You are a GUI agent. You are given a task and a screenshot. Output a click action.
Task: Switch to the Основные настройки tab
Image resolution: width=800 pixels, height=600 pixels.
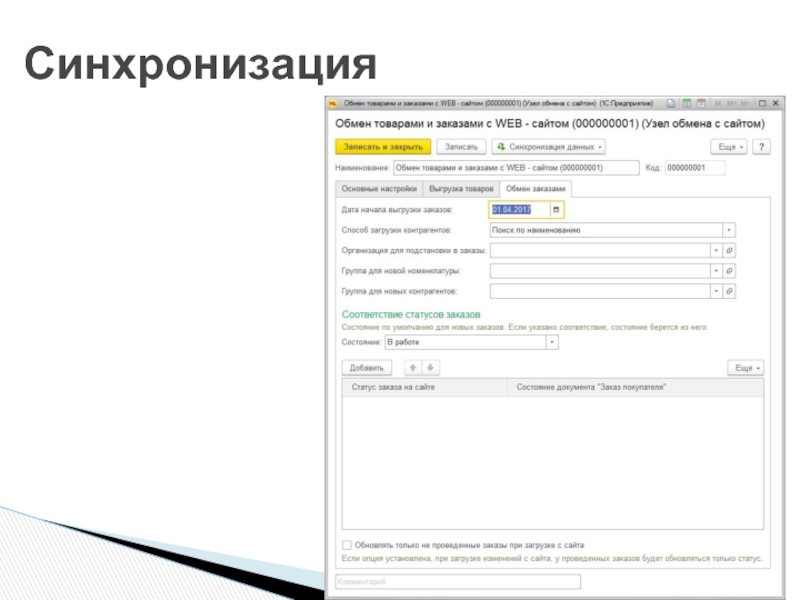point(377,188)
